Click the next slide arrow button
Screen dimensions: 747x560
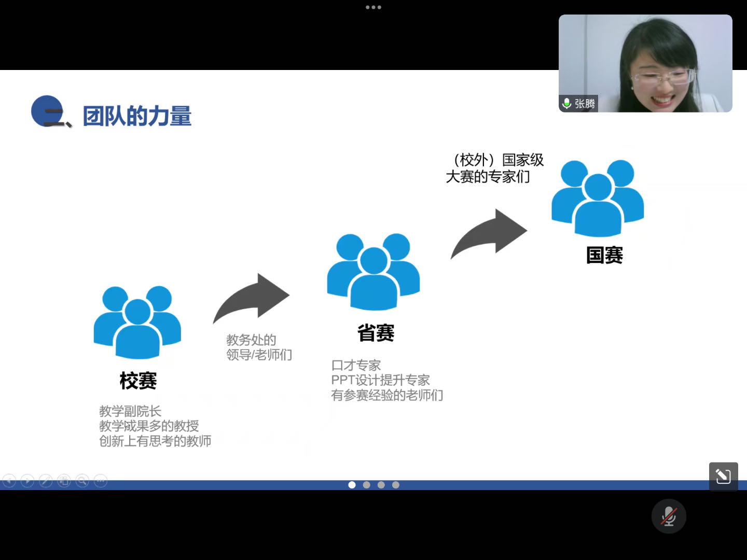(27, 481)
